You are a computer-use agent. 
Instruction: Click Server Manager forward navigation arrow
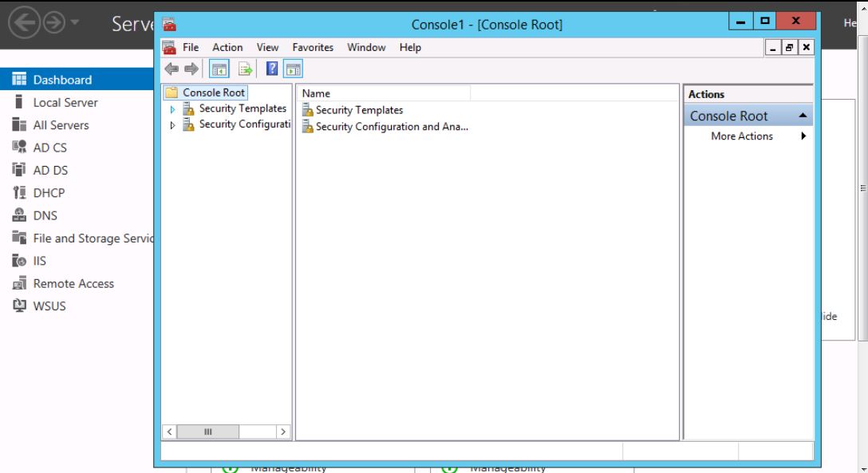[54, 22]
